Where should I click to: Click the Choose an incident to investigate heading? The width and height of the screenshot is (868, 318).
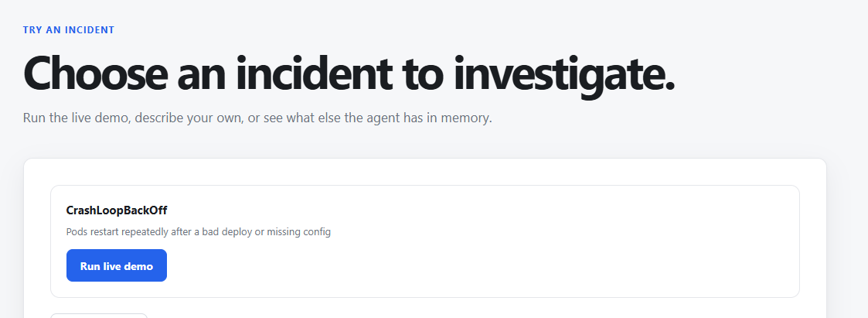pyautogui.click(x=349, y=74)
